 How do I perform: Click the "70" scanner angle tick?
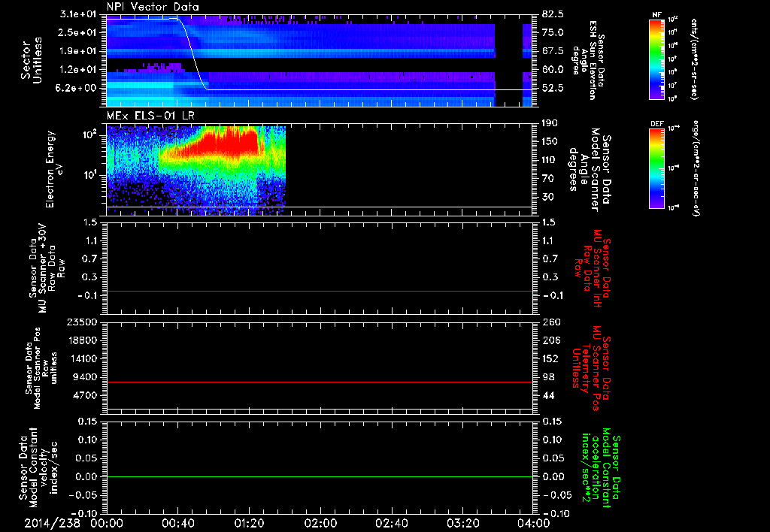(548, 179)
